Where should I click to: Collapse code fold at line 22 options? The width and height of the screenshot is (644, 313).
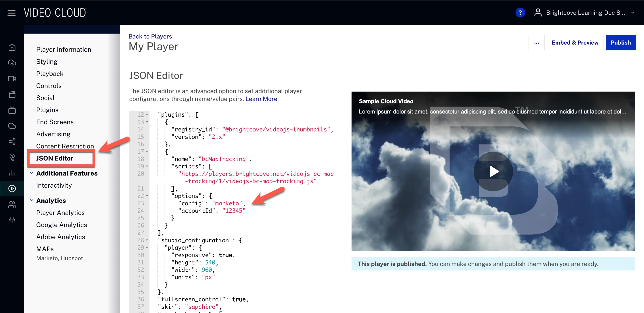coord(147,196)
